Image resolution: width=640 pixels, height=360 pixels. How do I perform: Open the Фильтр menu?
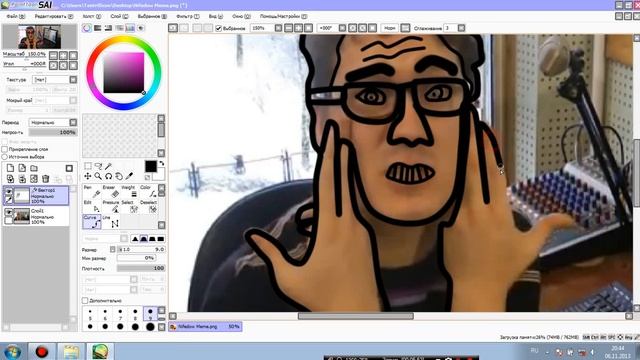pos(188,16)
